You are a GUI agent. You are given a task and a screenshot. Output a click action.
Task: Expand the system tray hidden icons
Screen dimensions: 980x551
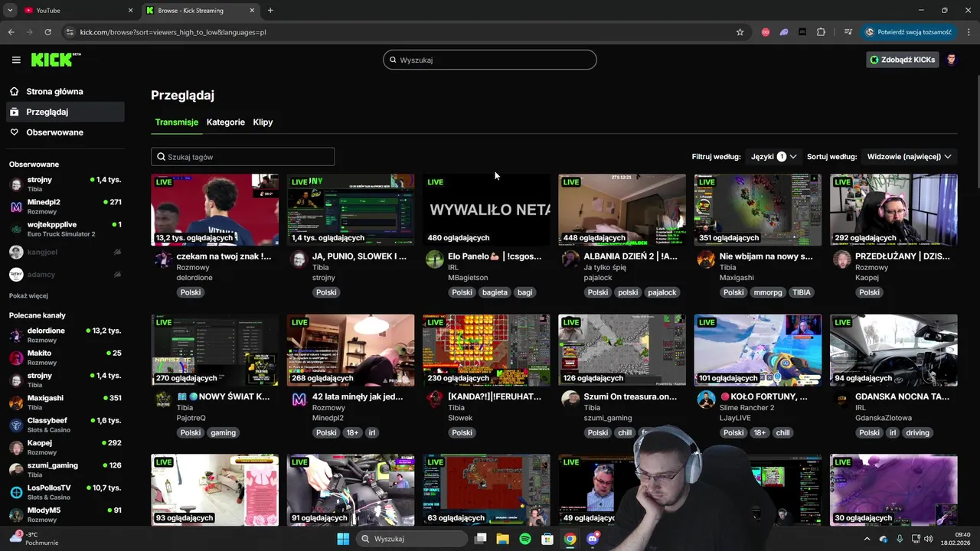click(867, 539)
